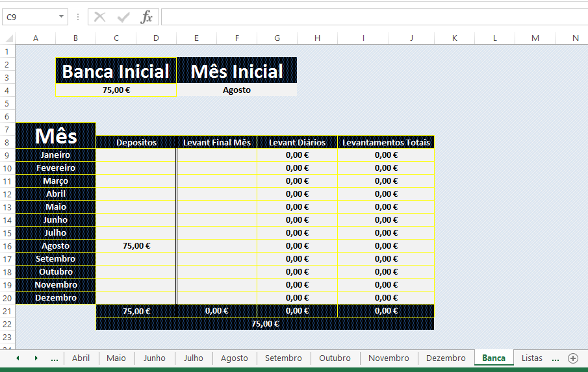588x372 pixels.
Task: Open the Listas sheet tab
Action: pos(531,358)
